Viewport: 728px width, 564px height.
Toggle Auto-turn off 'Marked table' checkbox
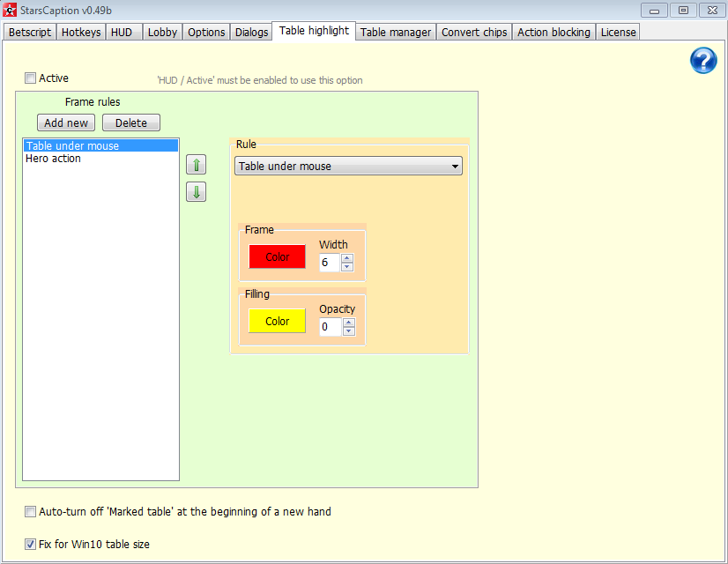31,512
